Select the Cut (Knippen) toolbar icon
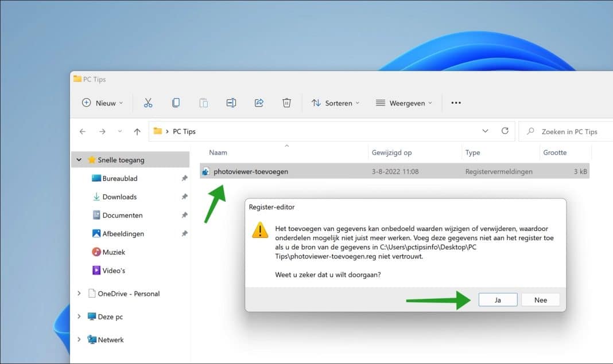The width and height of the screenshot is (613, 364). (148, 103)
